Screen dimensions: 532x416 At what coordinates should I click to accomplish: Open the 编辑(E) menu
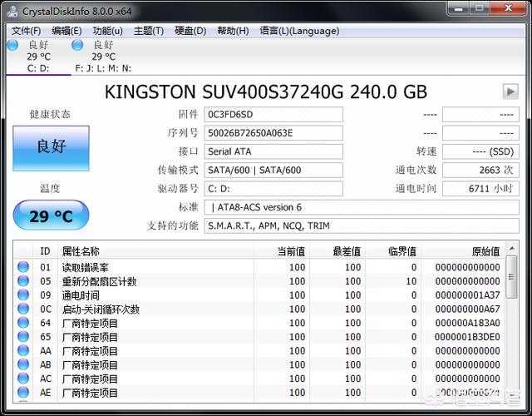click(x=66, y=31)
